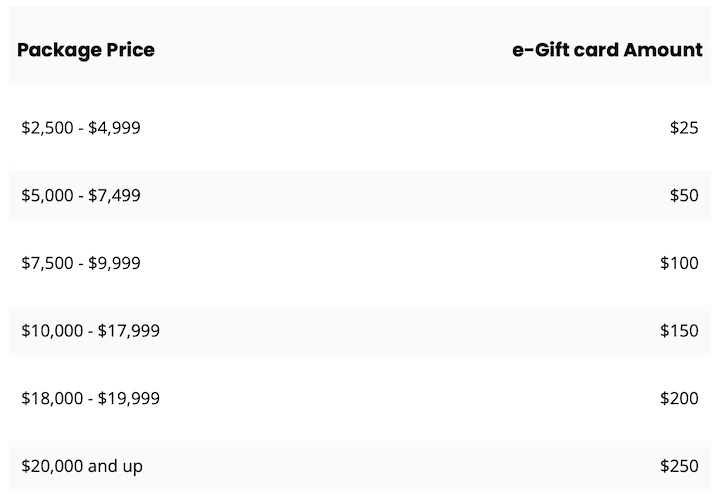
Task: Click the middle of the $18,000 tier row
Action: (x=360, y=398)
